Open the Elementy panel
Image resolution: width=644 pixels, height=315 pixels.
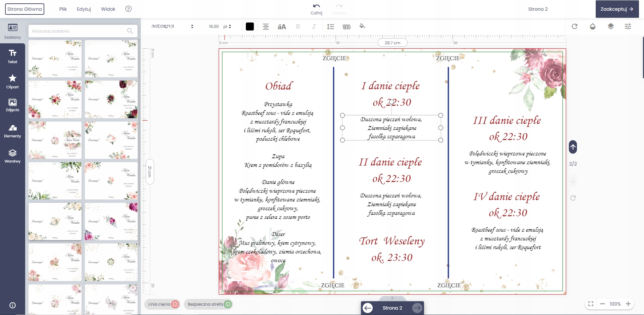point(12,131)
